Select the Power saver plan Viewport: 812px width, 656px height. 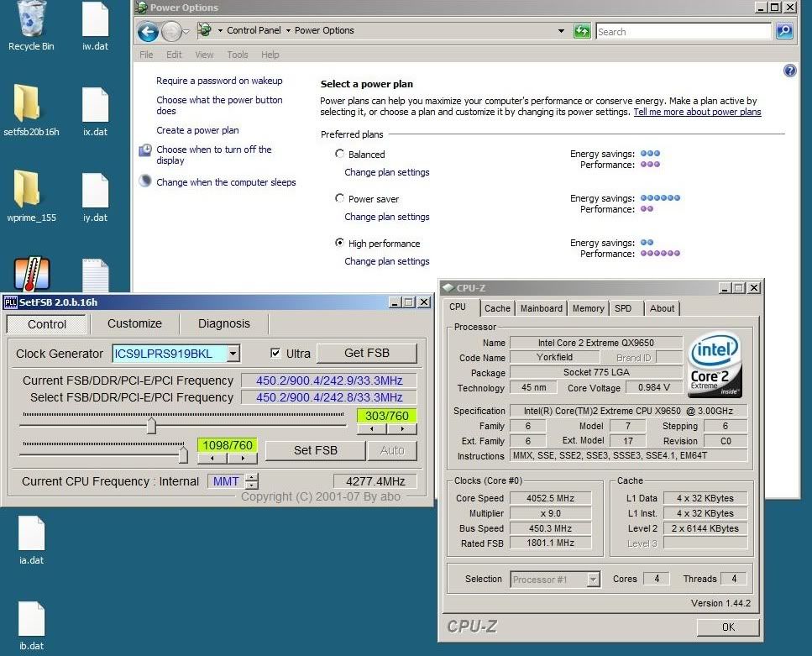[340, 198]
